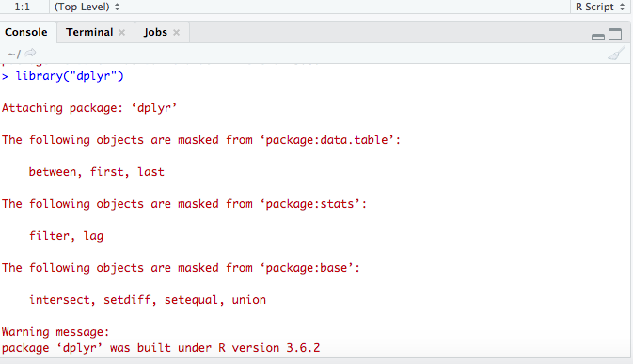Click the masked from 'package:stats' line
Viewport: 633px width, 364px height.
coord(184,204)
